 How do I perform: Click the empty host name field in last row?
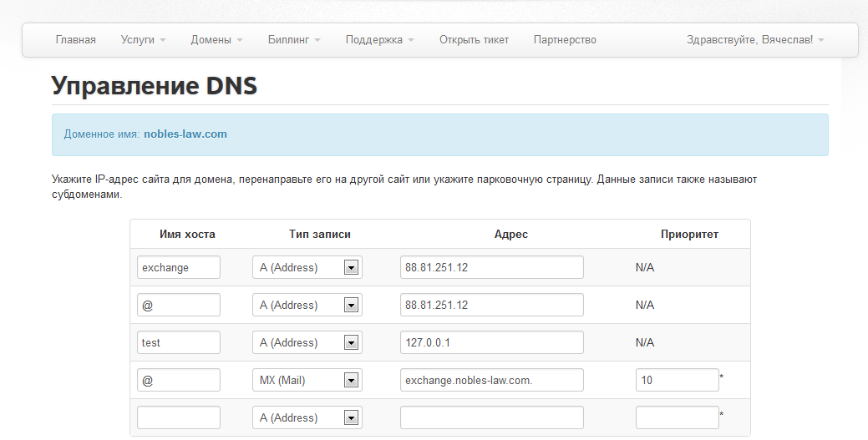(179, 418)
